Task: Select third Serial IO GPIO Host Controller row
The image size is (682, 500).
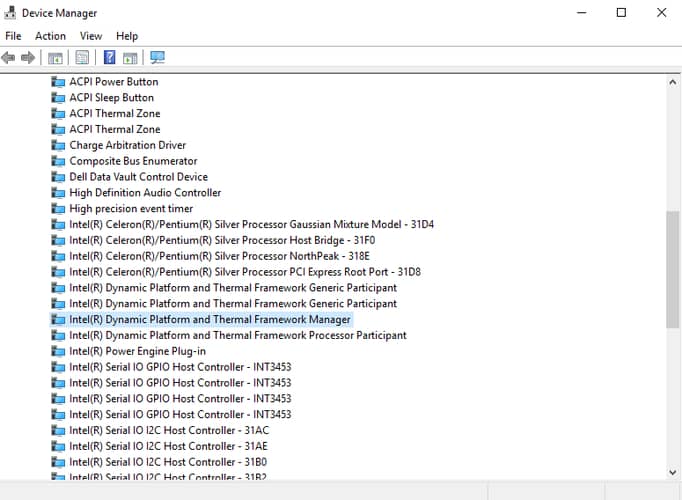Action: pyautogui.click(x=180, y=399)
